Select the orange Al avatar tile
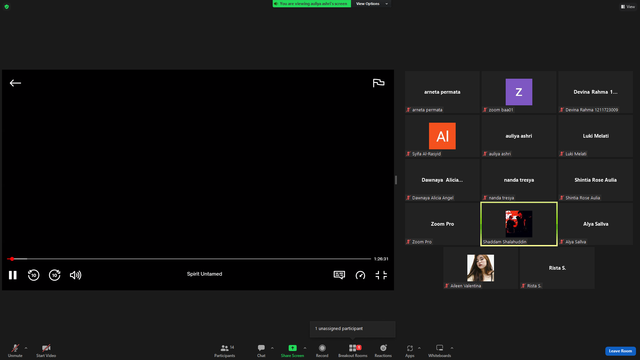640x360 pixels. click(x=442, y=136)
